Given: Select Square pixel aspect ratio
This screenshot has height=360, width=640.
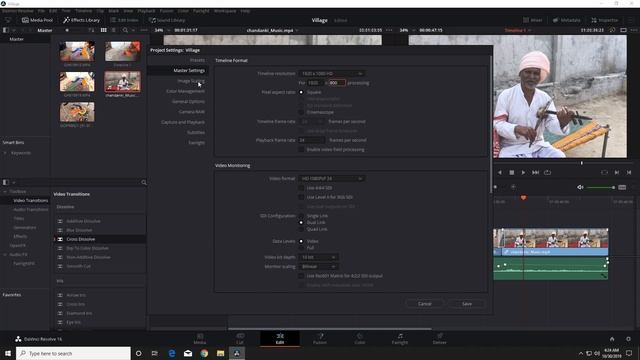Looking at the screenshot, I should click(301, 92).
